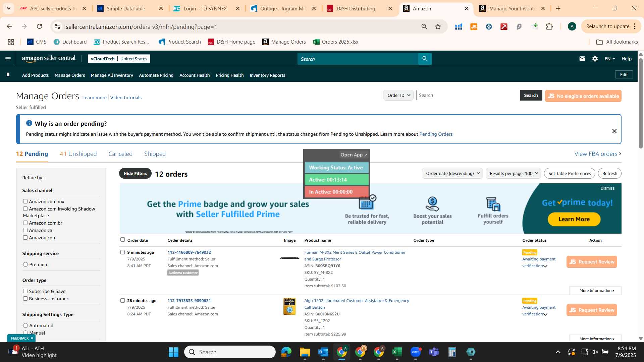The height and width of the screenshot is (362, 644).
Task: Select the Premium shipping service radio
Action: coord(25,264)
